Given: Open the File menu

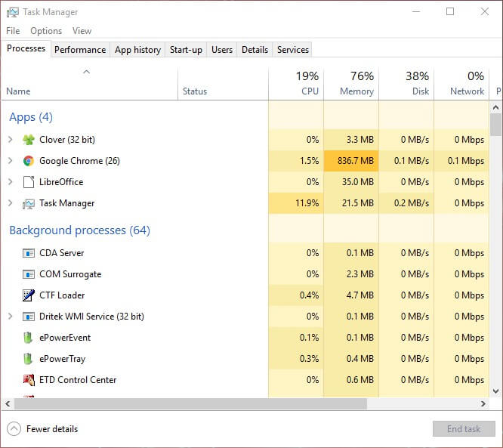Looking at the screenshot, I should click(x=13, y=31).
